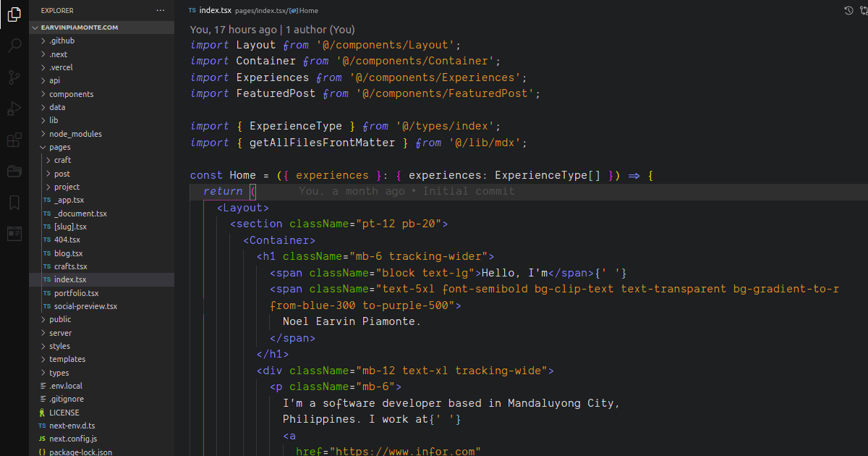Open portfolio.tsx file
This screenshot has height=456, width=868.
[x=76, y=293]
